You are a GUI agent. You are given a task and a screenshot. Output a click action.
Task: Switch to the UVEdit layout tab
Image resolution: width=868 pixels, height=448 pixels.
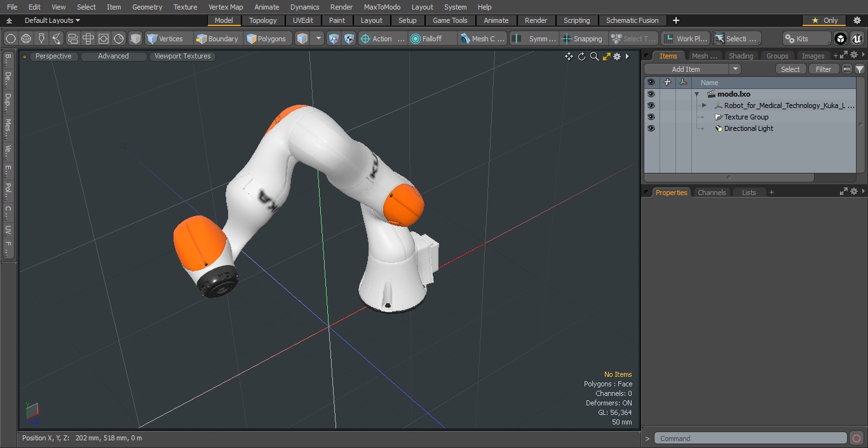pyautogui.click(x=303, y=20)
